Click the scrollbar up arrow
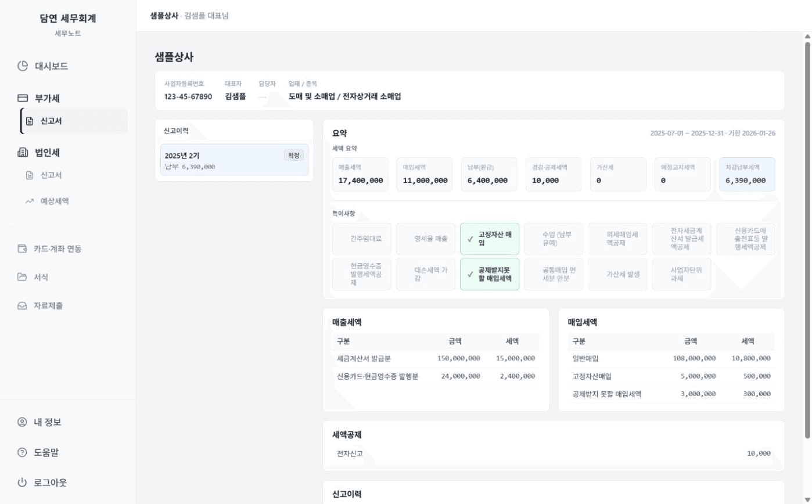This screenshot has width=812, height=504. [x=807, y=36]
